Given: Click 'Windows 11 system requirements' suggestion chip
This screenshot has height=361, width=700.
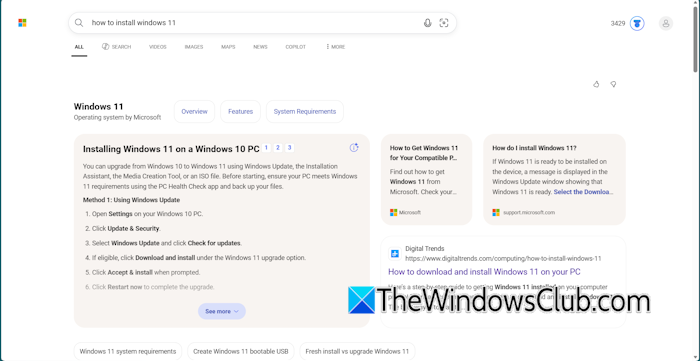Looking at the screenshot, I should click(x=128, y=351).
